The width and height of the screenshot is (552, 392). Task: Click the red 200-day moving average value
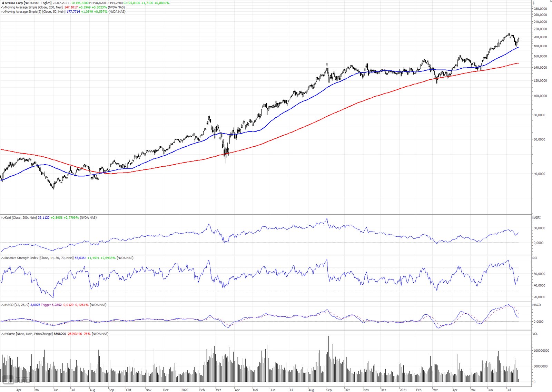[71, 7]
